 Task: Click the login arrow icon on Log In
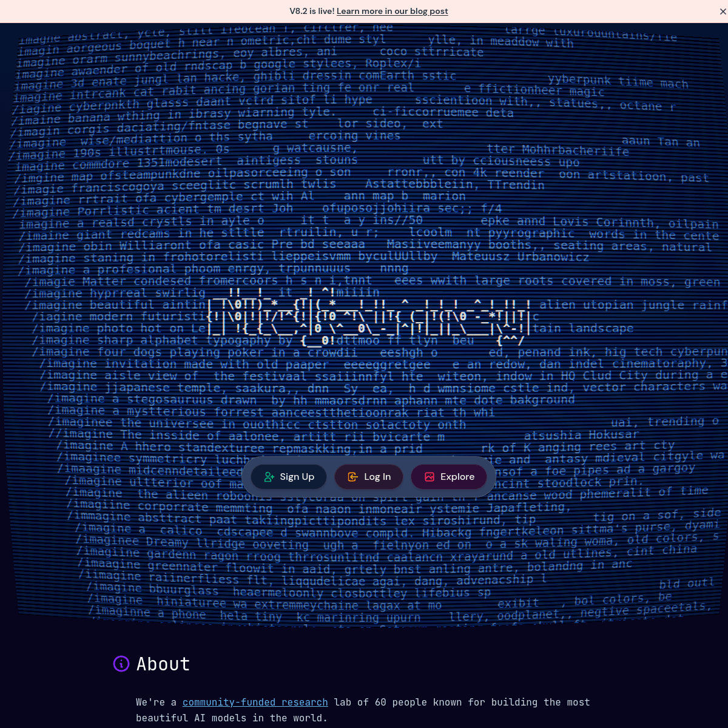(352, 477)
